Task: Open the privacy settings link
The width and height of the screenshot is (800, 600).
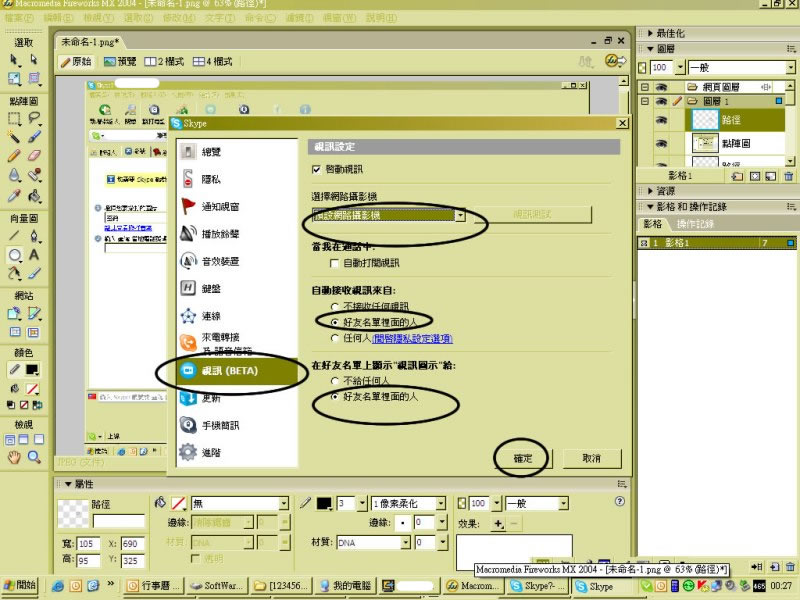Action: tap(412, 338)
